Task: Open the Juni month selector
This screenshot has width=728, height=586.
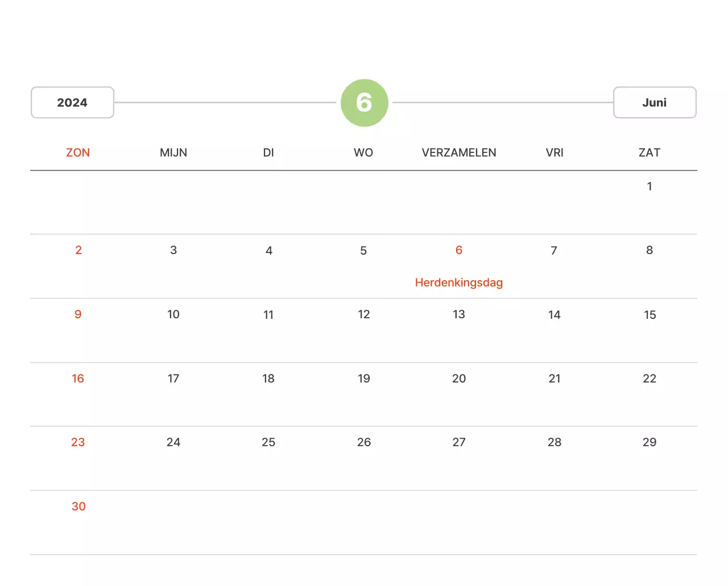Action: tap(654, 103)
